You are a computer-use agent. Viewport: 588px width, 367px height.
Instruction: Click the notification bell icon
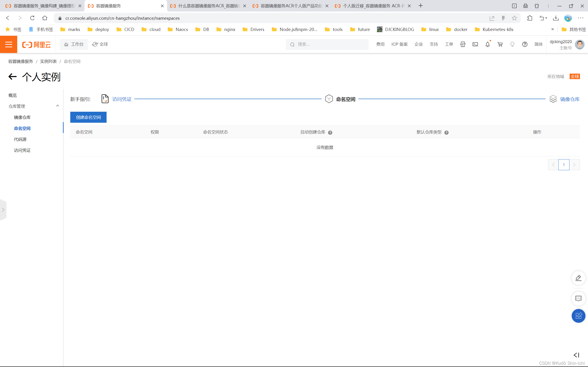(x=487, y=44)
